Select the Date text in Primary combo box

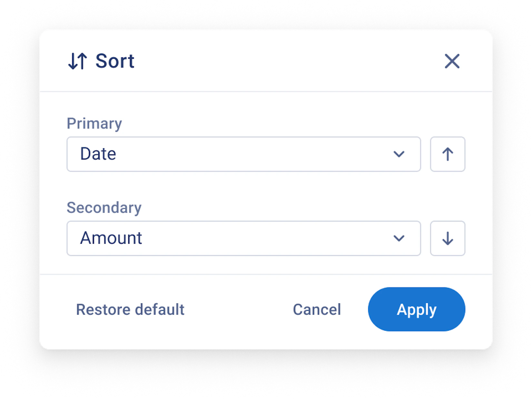(x=98, y=154)
